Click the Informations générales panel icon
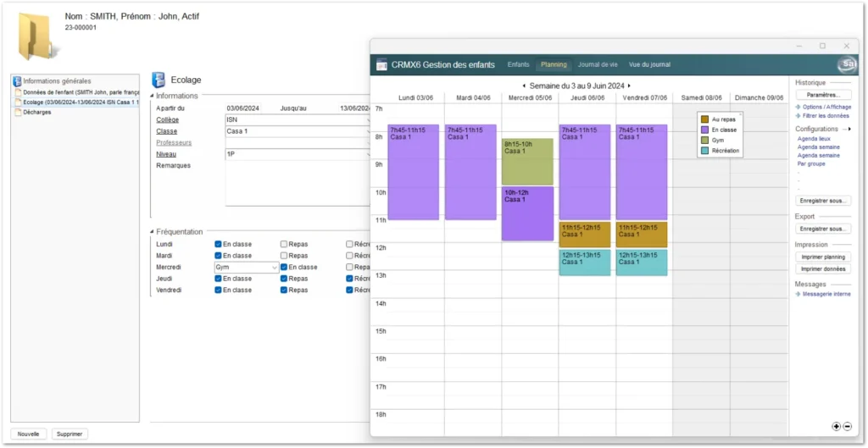The height and width of the screenshot is (448, 868). point(17,80)
